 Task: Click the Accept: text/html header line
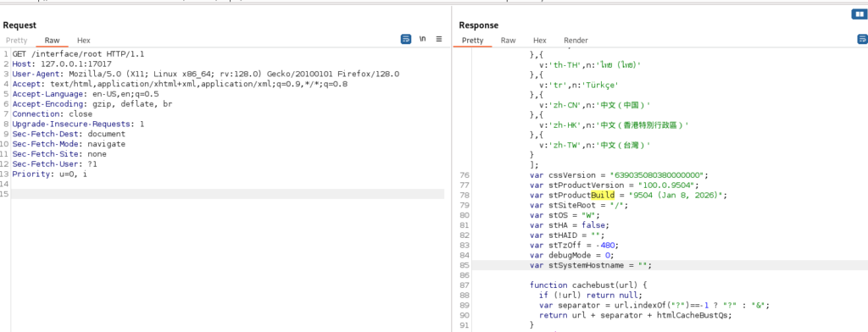(180, 84)
